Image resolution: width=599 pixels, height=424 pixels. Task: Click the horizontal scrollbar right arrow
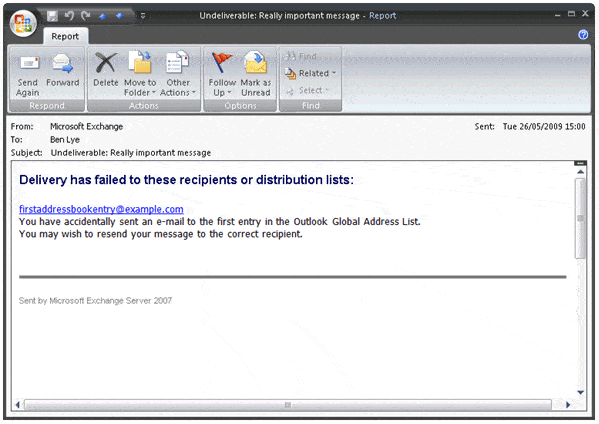click(568, 405)
